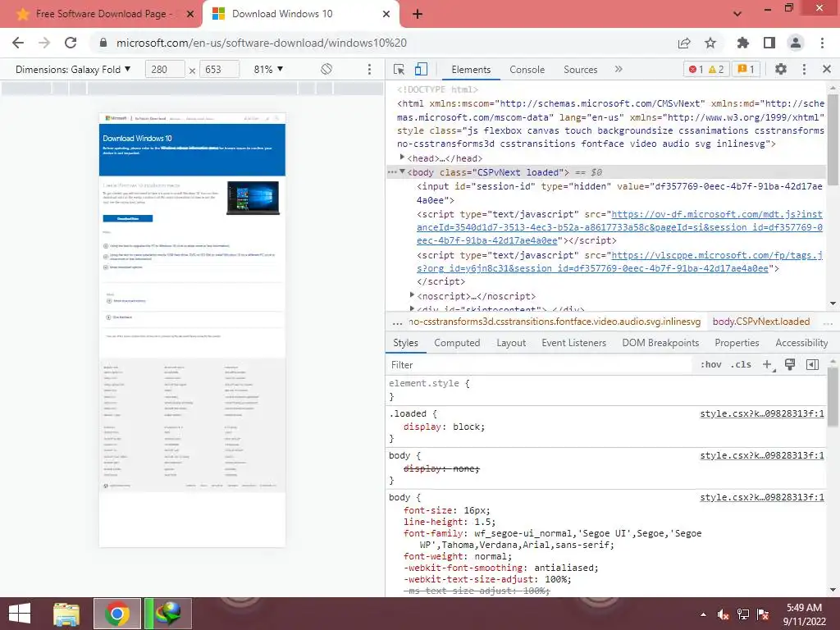Open device toolbar more options

(369, 69)
